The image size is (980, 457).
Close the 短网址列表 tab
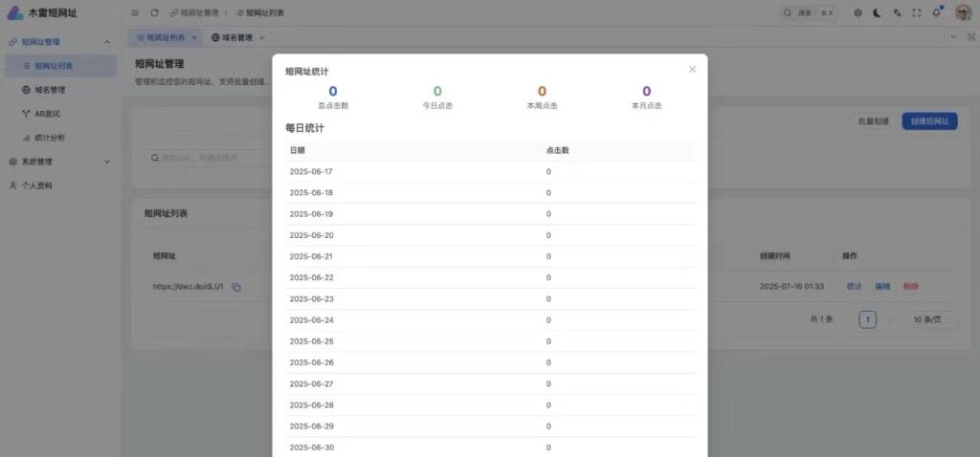tap(193, 37)
